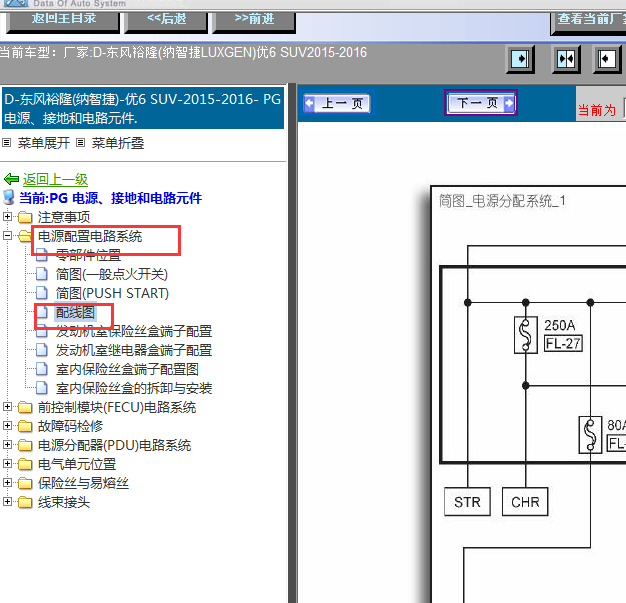Select the 故障码检修 item
The width and height of the screenshot is (626, 603).
click(x=70, y=426)
